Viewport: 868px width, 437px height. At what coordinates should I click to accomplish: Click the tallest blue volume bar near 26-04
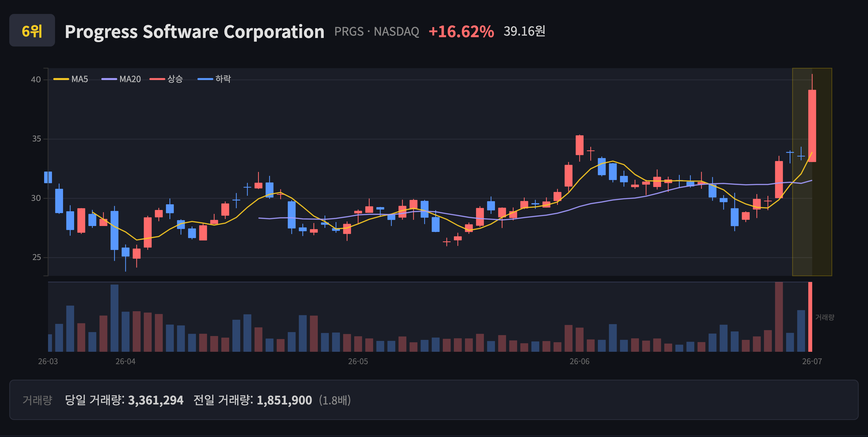[x=114, y=318]
